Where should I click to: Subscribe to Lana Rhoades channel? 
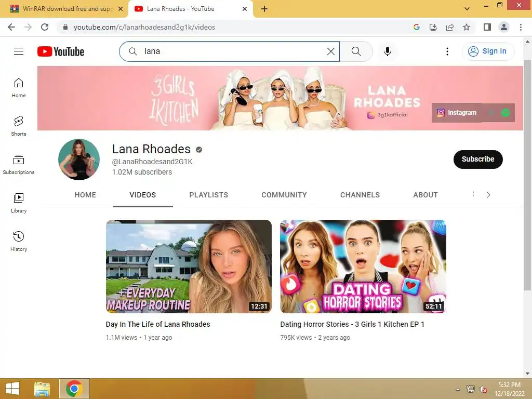[x=478, y=159]
